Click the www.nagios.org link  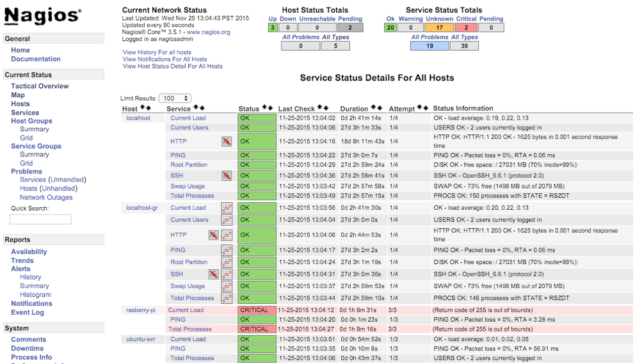point(209,32)
